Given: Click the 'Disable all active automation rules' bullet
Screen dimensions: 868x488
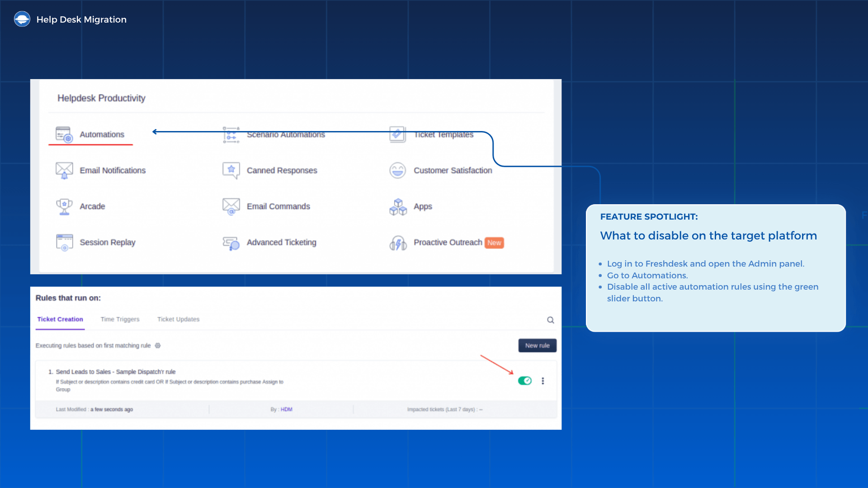Looking at the screenshot, I should 712,293.
